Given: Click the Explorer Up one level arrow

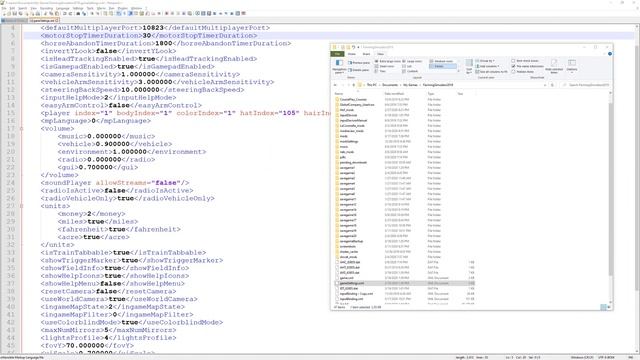Looking at the screenshot, I should (x=353, y=85).
